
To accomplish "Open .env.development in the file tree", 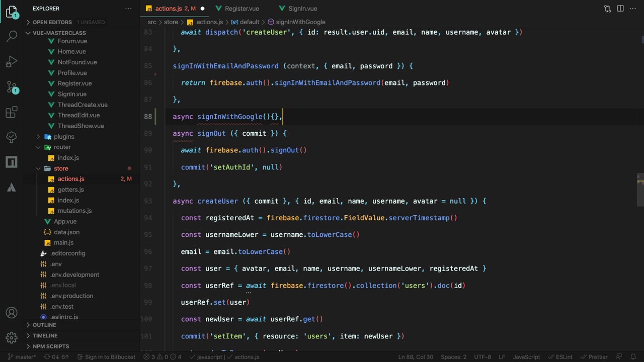I will (x=74, y=275).
